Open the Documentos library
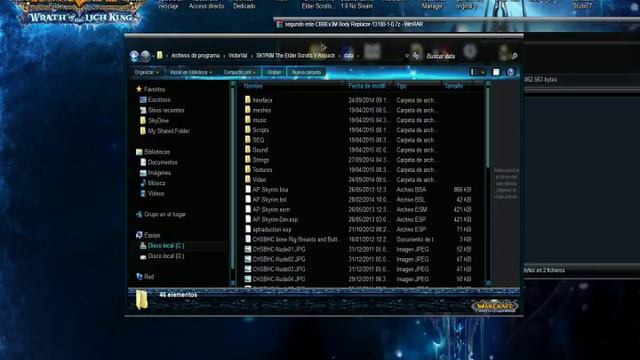This screenshot has width=640, height=360. point(159,162)
